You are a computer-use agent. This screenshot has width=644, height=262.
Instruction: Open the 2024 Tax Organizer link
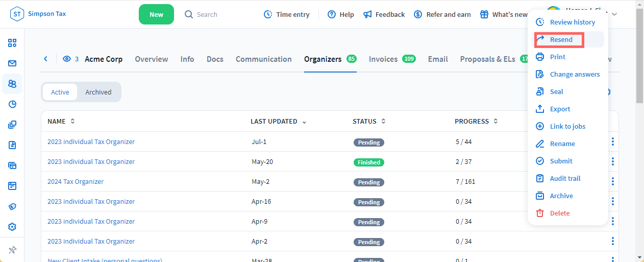[x=76, y=181]
